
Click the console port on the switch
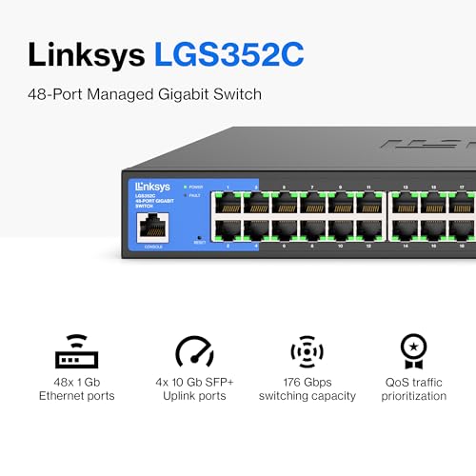pos(152,228)
